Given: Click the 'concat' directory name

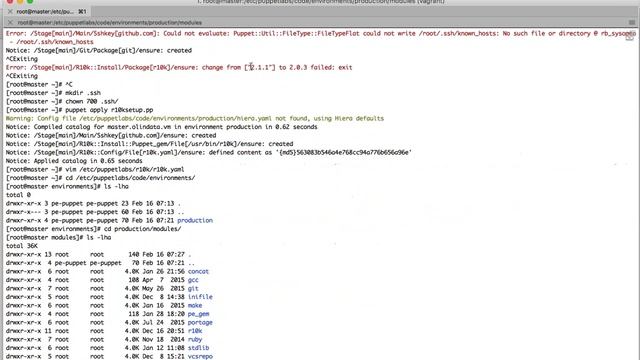Looking at the screenshot, I should click(198, 271).
